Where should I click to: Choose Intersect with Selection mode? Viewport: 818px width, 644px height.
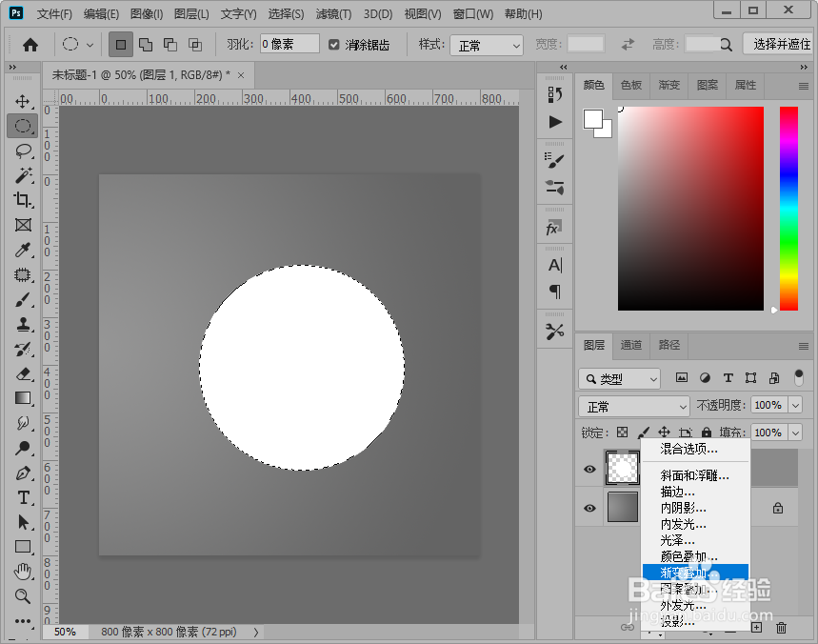coord(195,45)
